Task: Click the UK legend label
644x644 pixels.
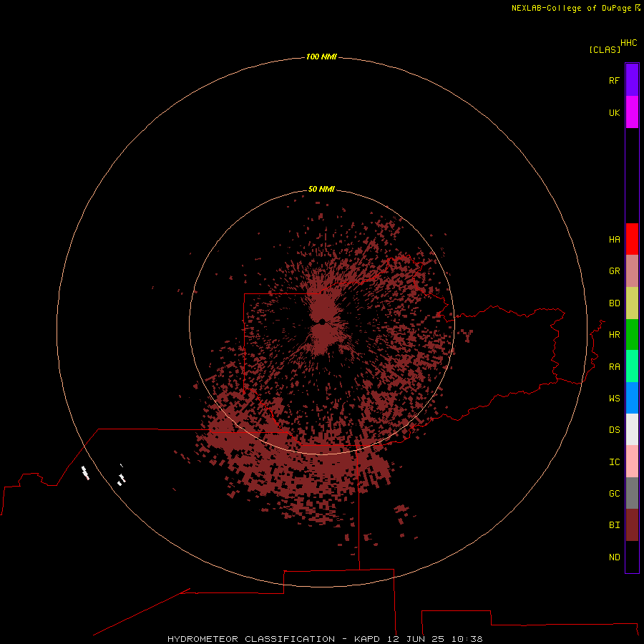Action: [x=614, y=112]
